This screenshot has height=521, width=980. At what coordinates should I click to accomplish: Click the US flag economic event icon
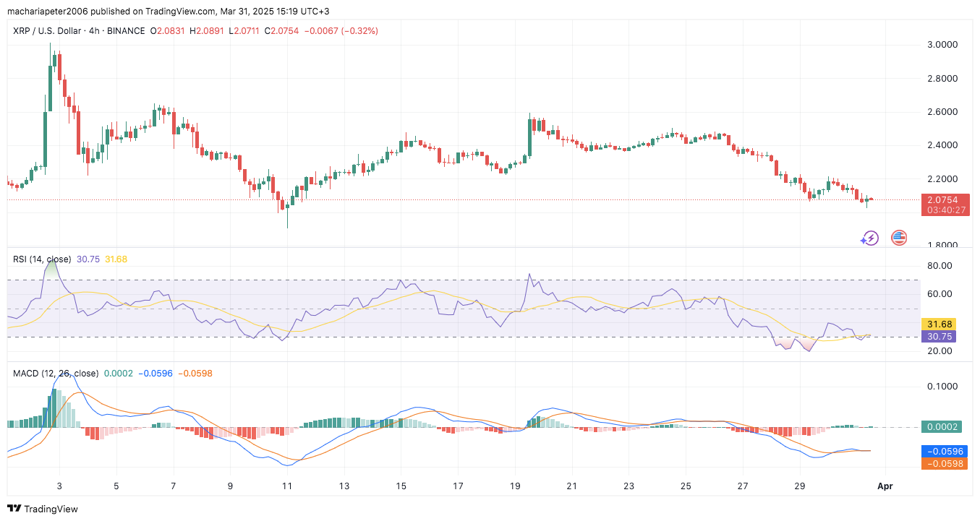click(x=899, y=237)
